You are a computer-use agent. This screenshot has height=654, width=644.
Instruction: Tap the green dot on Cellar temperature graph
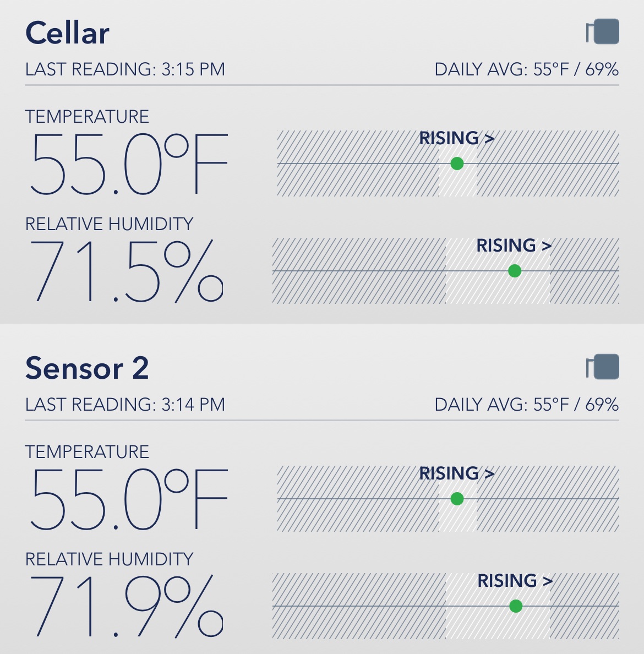pyautogui.click(x=457, y=163)
